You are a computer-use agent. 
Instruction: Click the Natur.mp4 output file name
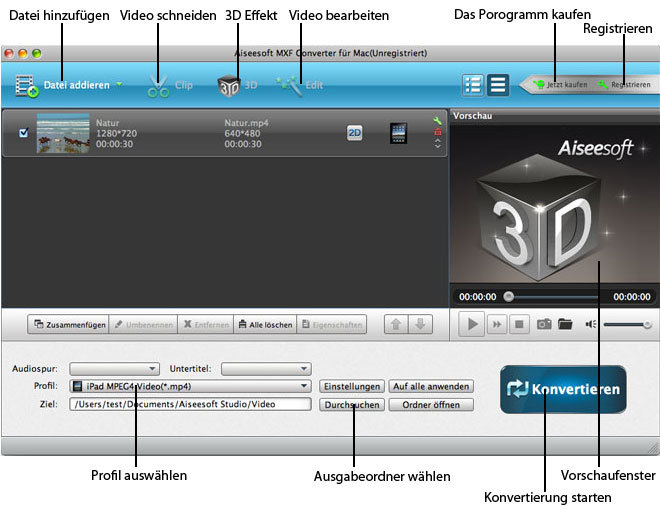[246, 123]
